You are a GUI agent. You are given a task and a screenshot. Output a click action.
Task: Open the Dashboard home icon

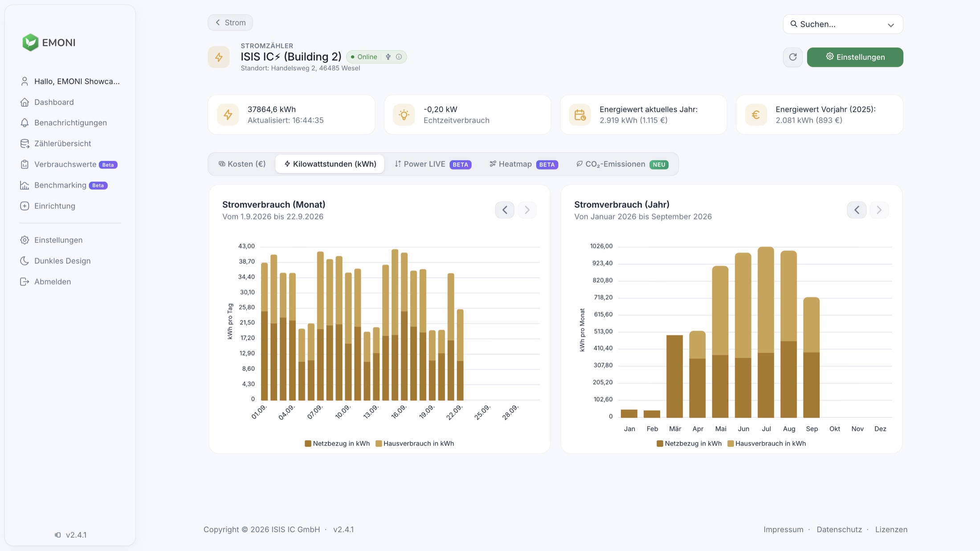point(24,102)
